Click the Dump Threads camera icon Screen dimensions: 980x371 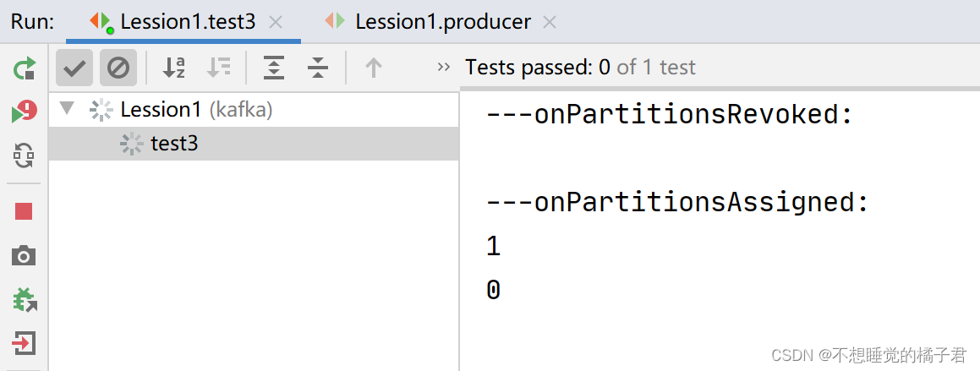24,255
